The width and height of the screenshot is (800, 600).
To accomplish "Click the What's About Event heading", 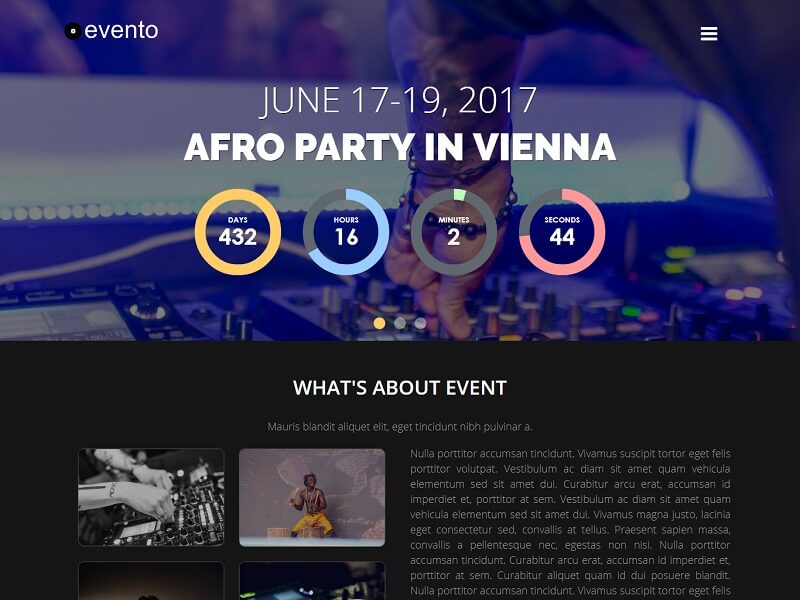I will (400, 388).
